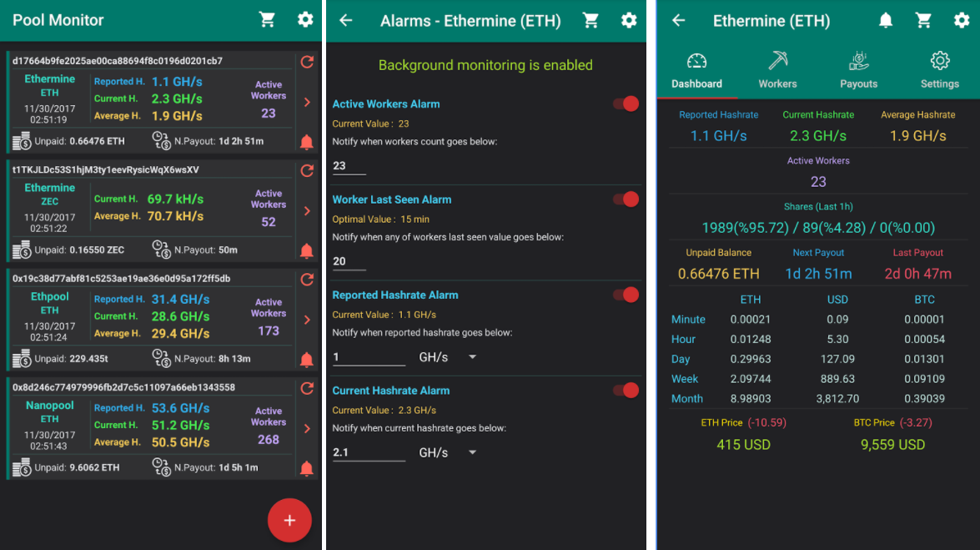
Task: Click the Nanopool Active Workers count 268
Action: tap(268, 440)
